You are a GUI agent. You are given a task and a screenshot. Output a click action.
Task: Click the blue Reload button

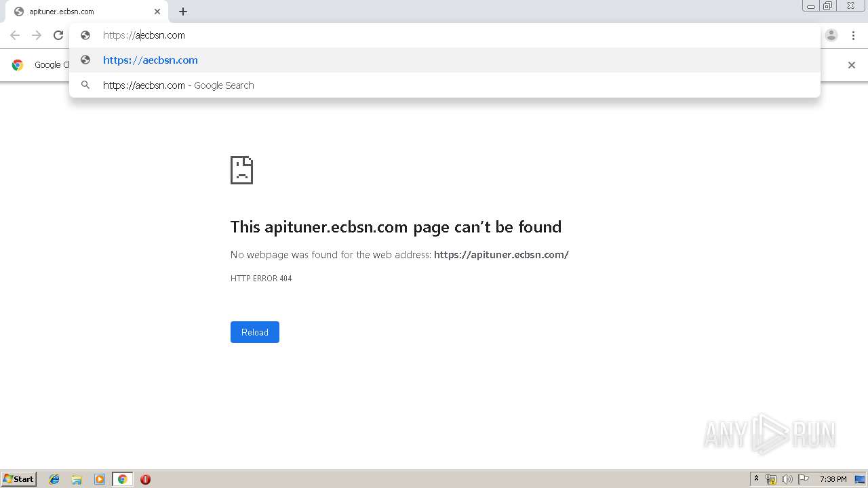click(255, 332)
